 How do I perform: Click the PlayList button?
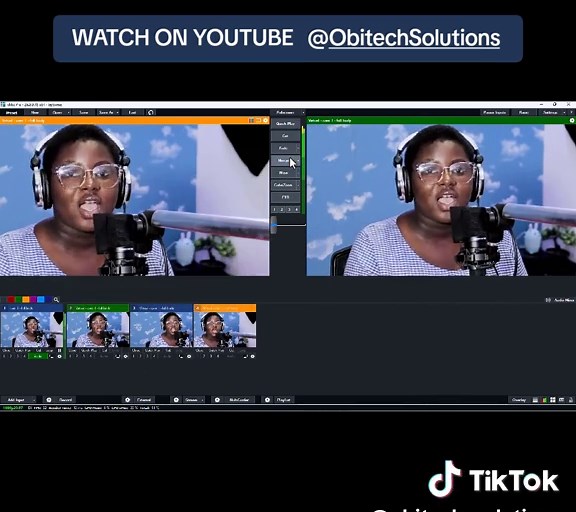283,400
